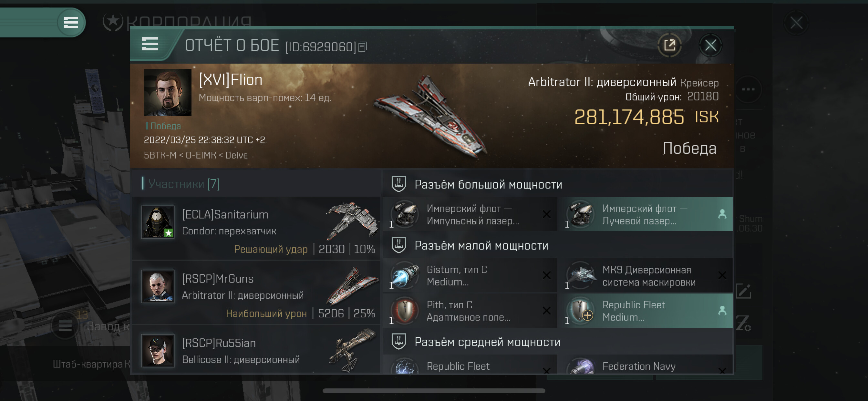Image resolution: width=868 pixels, height=401 pixels.
Task: Click the share battle report icon
Action: tap(669, 45)
